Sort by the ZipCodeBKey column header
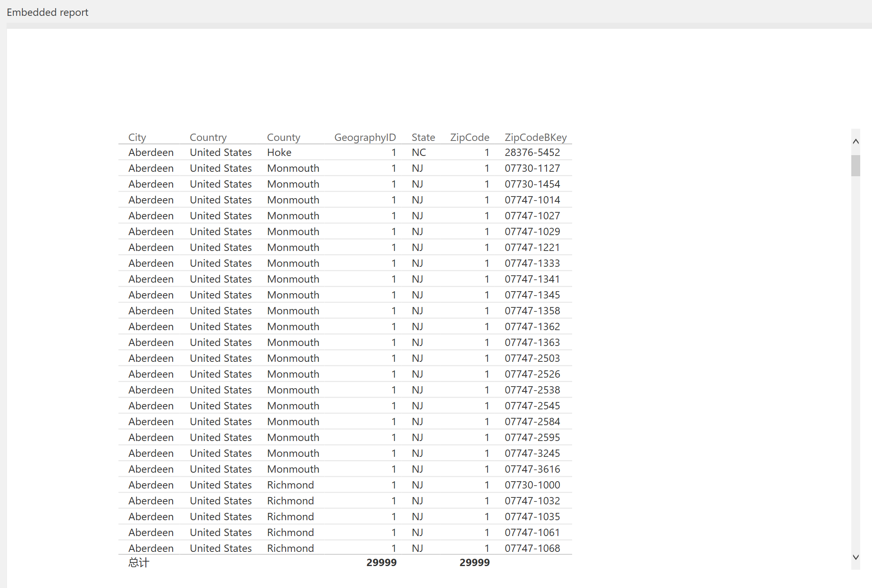Screen dimensions: 872x588 point(535,137)
